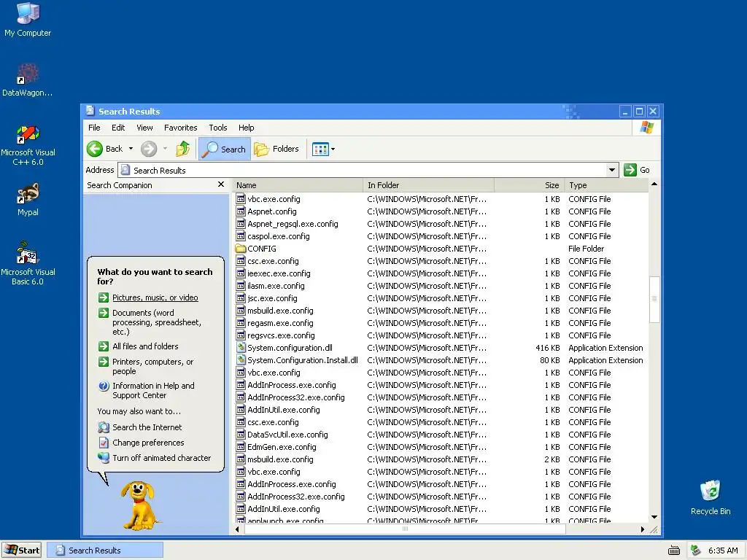The height and width of the screenshot is (560, 747).
Task: Click the Help and Support question mark icon
Action: coord(104,386)
